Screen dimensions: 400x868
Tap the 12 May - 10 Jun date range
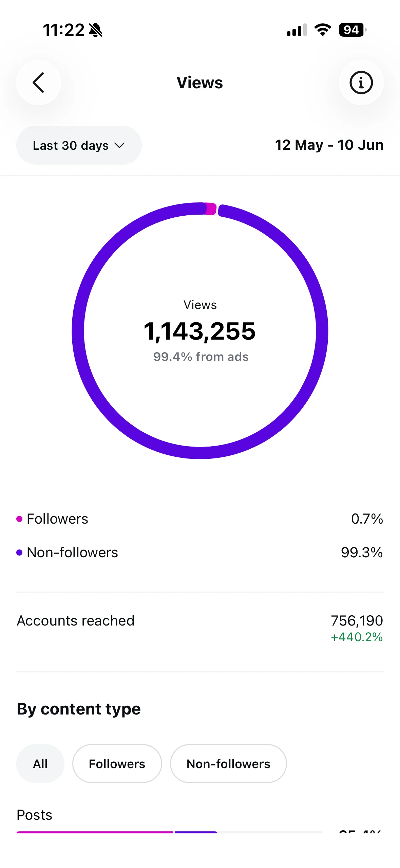[x=329, y=145]
